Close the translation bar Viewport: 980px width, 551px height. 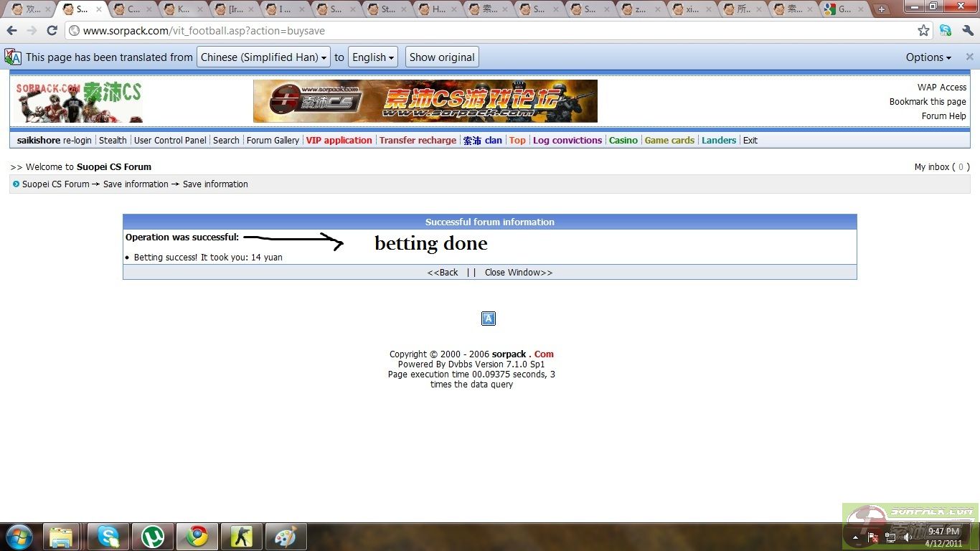click(969, 57)
